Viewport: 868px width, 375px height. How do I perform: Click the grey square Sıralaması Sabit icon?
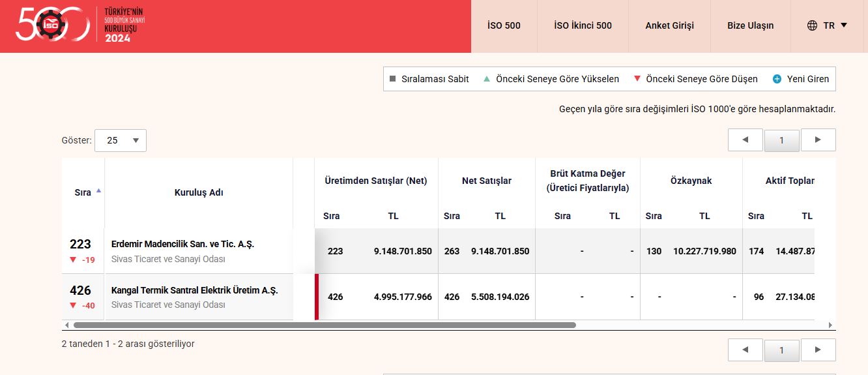click(392, 79)
